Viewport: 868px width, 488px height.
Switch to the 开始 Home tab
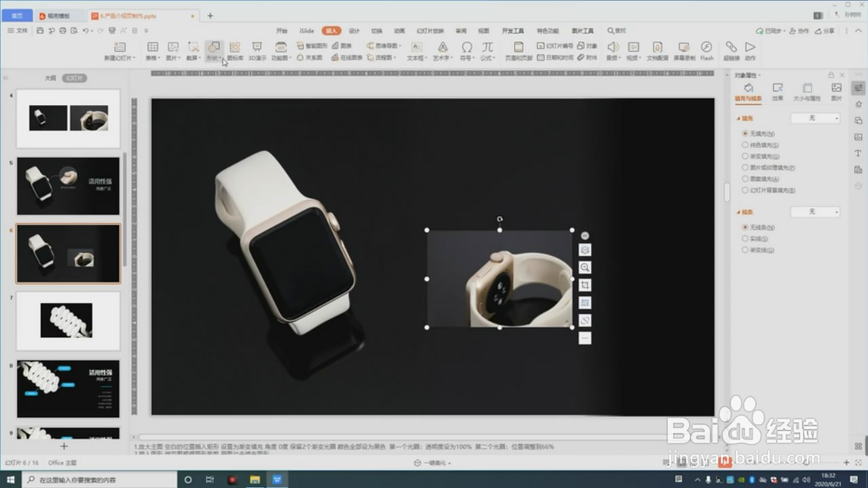point(281,30)
